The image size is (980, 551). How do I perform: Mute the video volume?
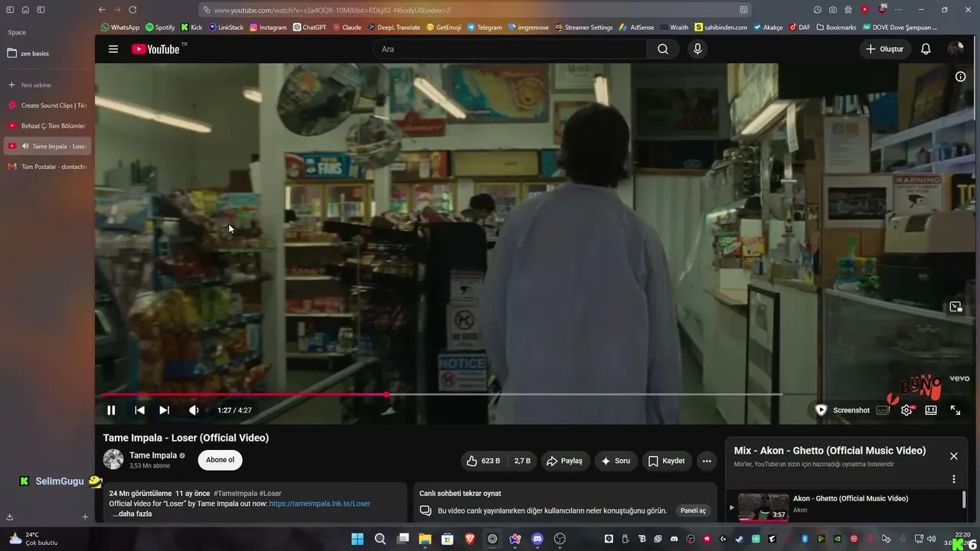(194, 410)
